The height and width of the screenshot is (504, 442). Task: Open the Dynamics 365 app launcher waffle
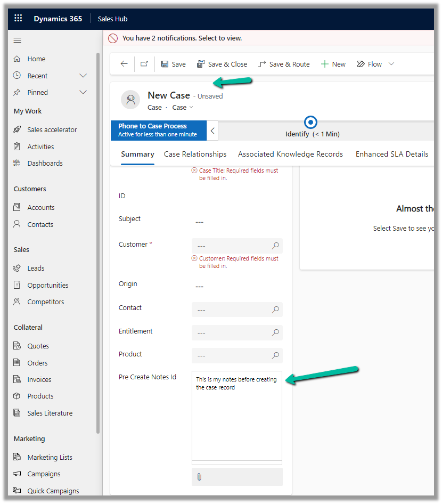[18, 19]
